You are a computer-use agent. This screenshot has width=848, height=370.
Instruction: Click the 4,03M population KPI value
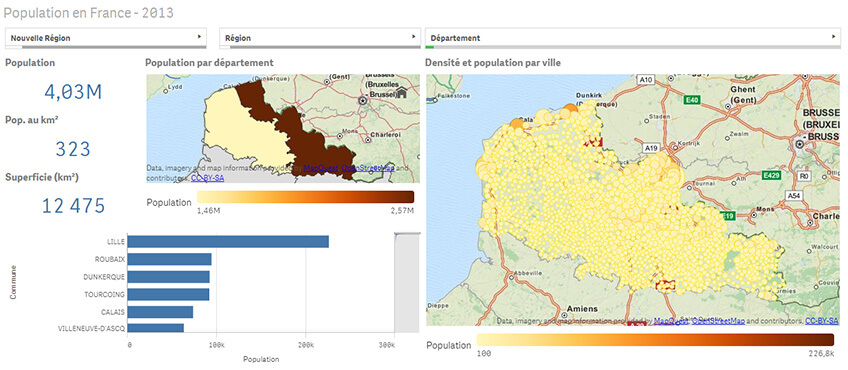coord(73,92)
